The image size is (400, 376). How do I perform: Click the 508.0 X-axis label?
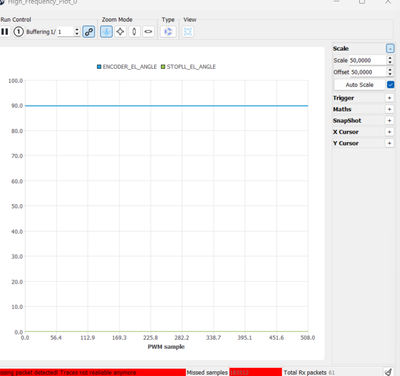tap(308, 338)
